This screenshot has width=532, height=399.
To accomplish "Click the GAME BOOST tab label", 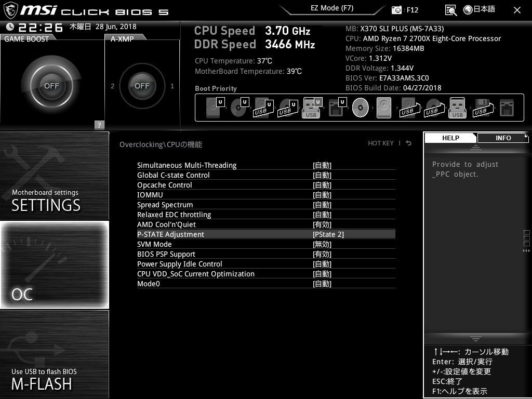I will [26, 38].
